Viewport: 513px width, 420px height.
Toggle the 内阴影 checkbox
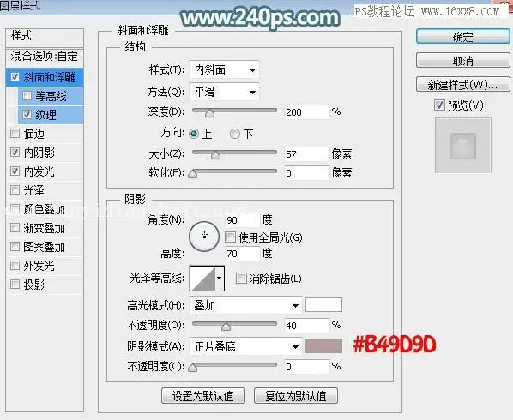coord(15,152)
